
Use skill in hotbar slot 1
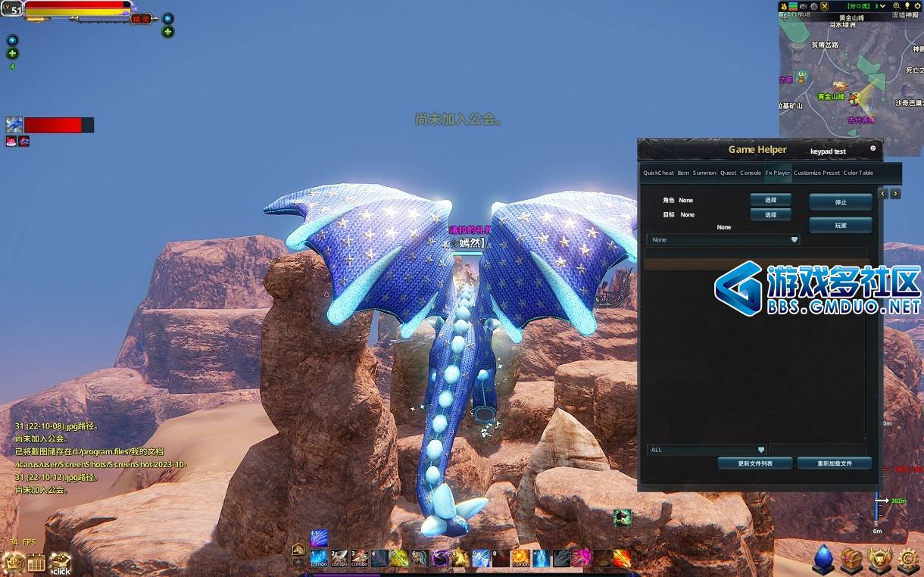(319, 559)
